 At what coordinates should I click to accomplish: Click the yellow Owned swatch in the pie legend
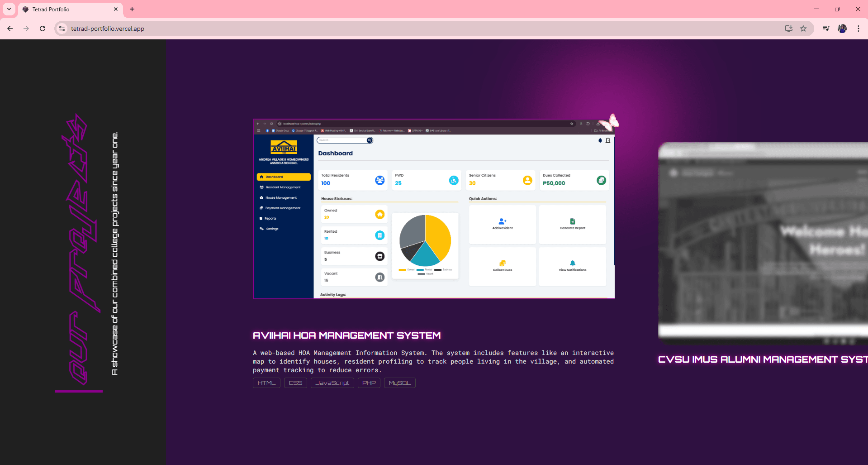coord(402,269)
